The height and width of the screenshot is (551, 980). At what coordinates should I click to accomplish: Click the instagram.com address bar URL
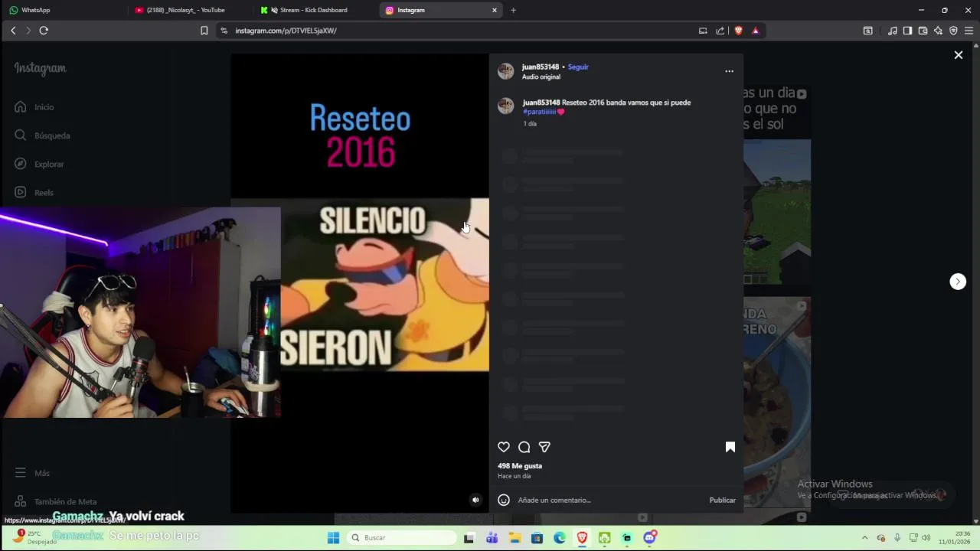(286, 31)
